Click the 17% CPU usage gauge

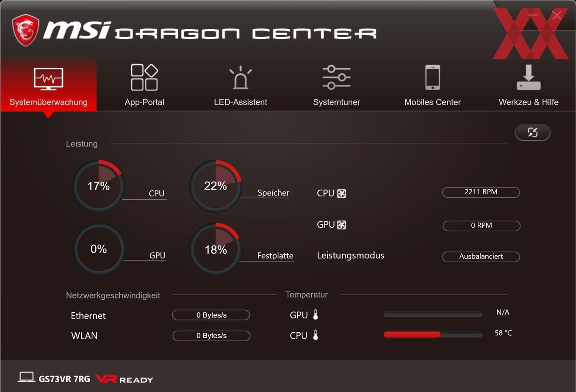click(x=98, y=186)
